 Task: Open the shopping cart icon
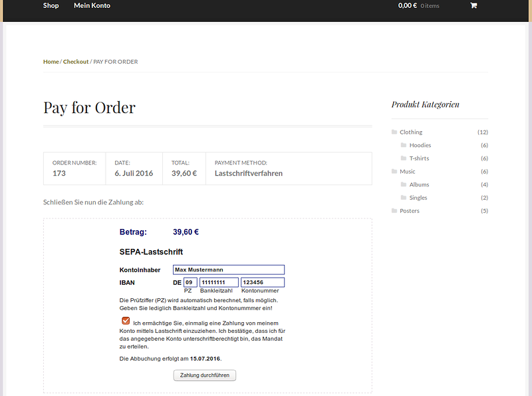[x=473, y=6]
